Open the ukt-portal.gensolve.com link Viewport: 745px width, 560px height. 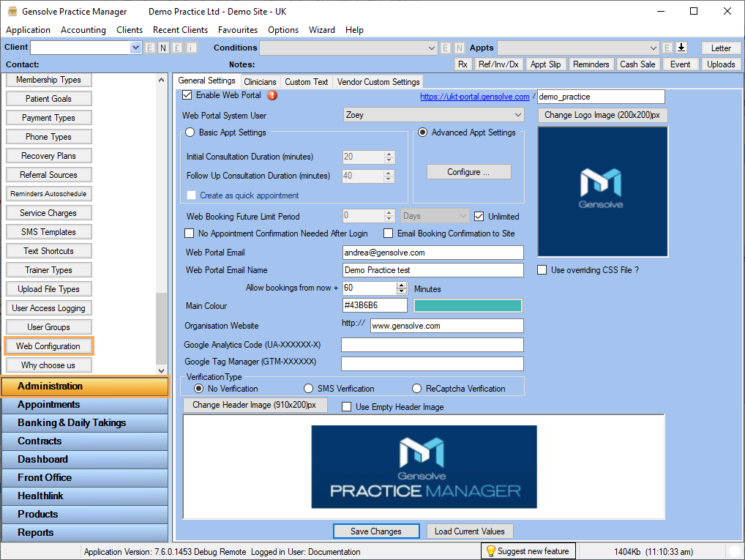pos(475,97)
